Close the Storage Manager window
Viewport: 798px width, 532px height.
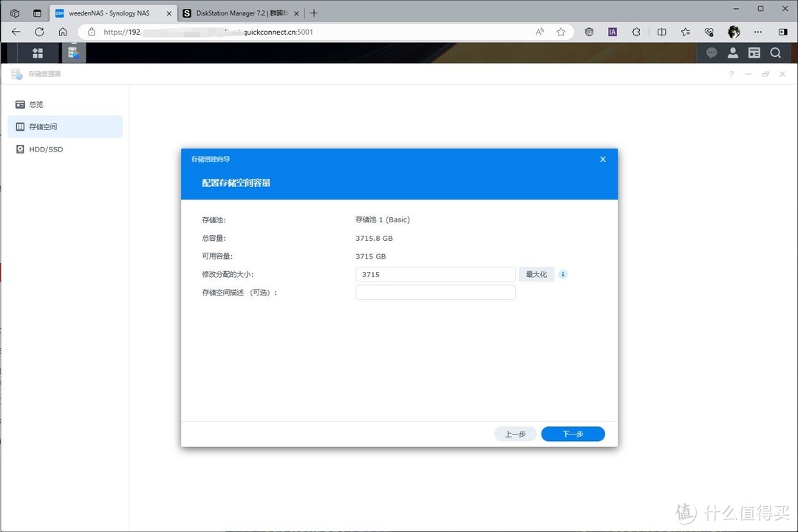pyautogui.click(x=782, y=75)
